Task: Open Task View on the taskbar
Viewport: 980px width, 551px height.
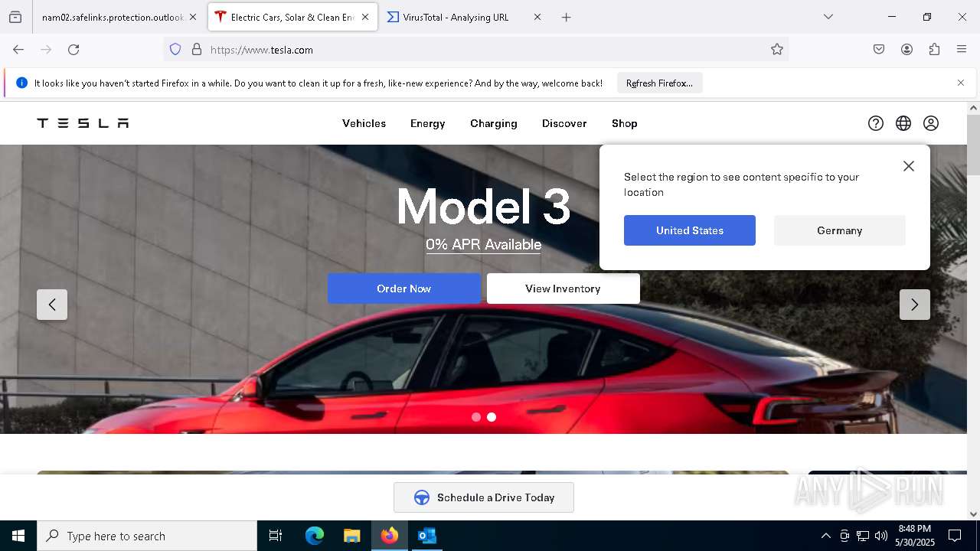Action: (x=276, y=536)
